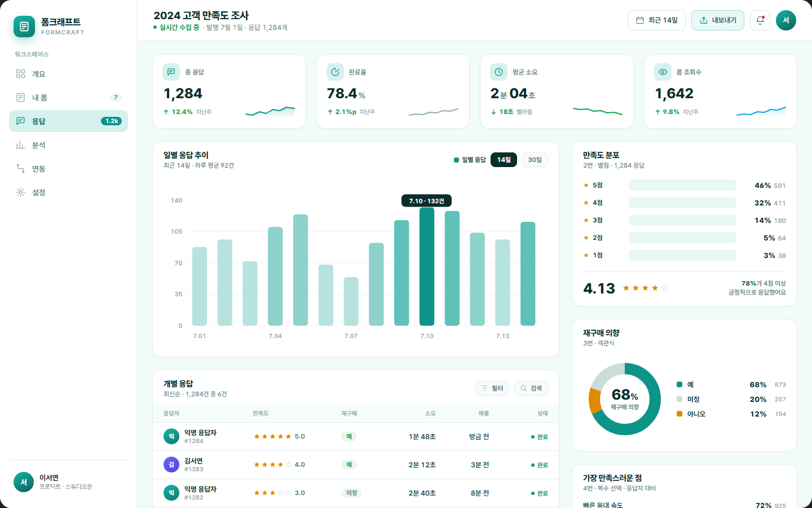Screen dimensions: 812x508
Task: Click the filter icon in 필터
Action: 484,388
